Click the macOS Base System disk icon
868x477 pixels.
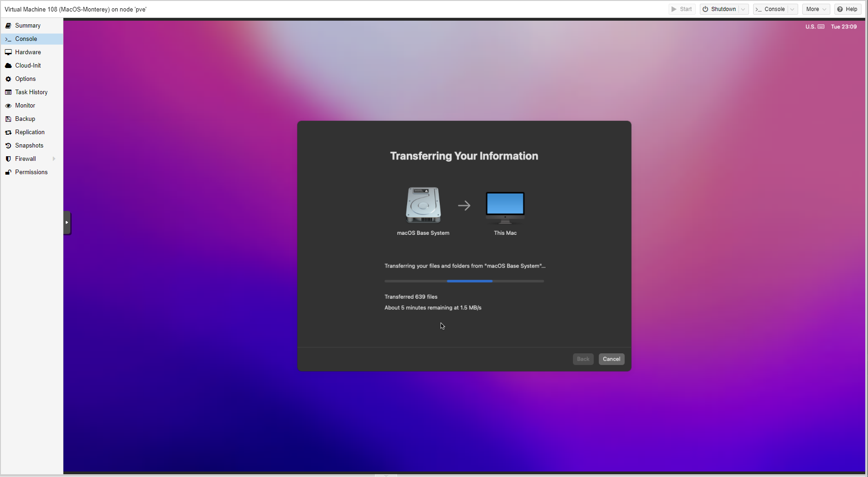(423, 205)
